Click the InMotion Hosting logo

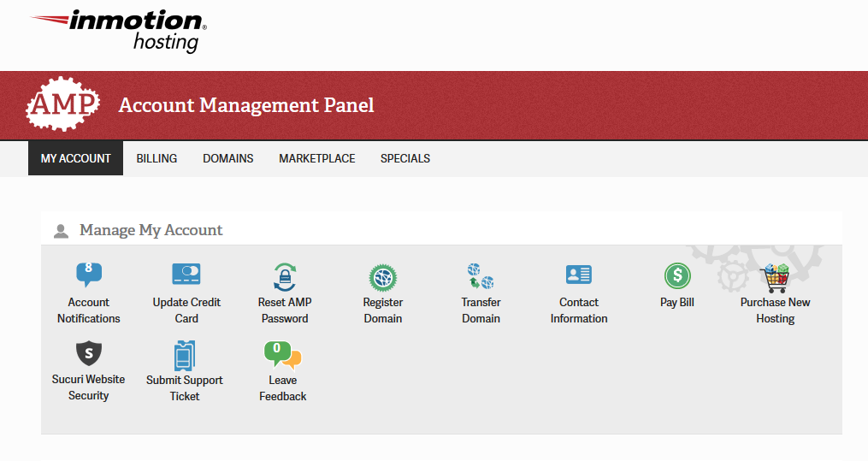coord(118,29)
